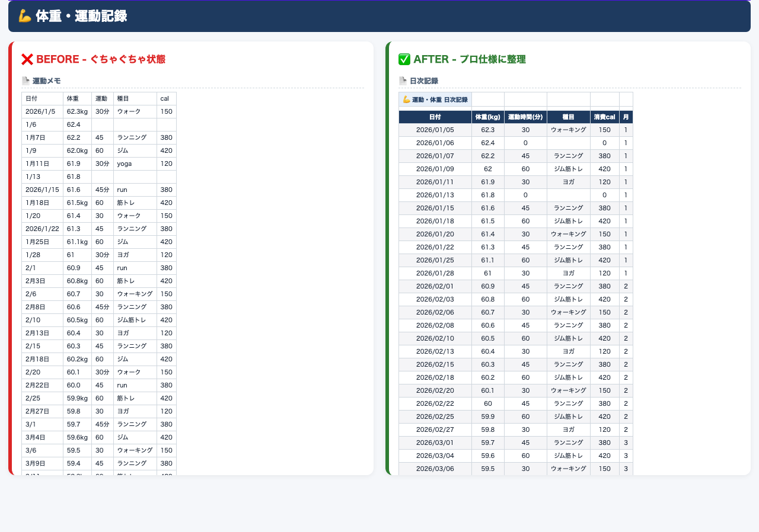
Task: Click the green checkmark icon beside AFTER
Action: point(404,59)
